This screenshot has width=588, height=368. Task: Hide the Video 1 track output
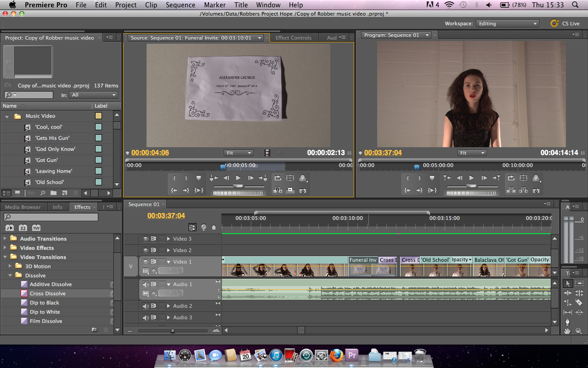click(146, 262)
